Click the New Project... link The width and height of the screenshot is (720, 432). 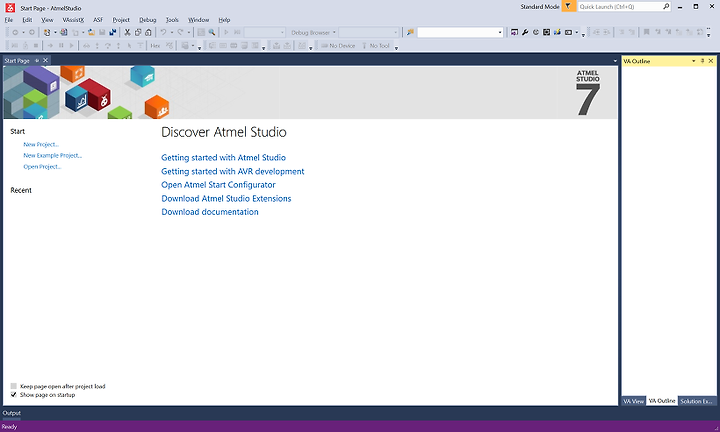tap(41, 144)
